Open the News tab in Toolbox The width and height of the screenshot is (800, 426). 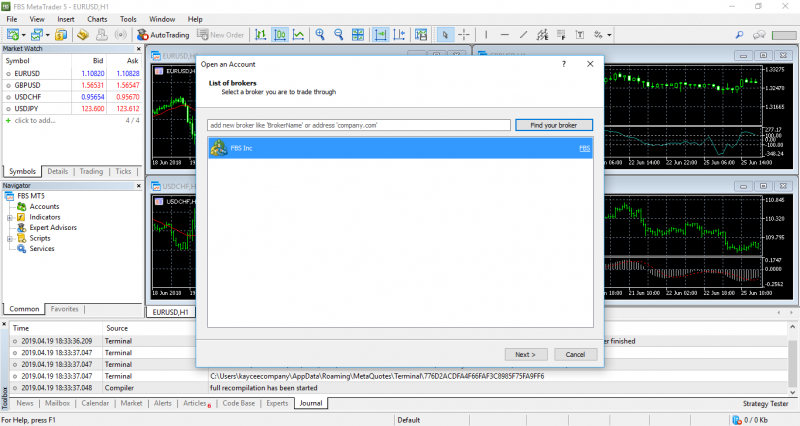point(24,403)
